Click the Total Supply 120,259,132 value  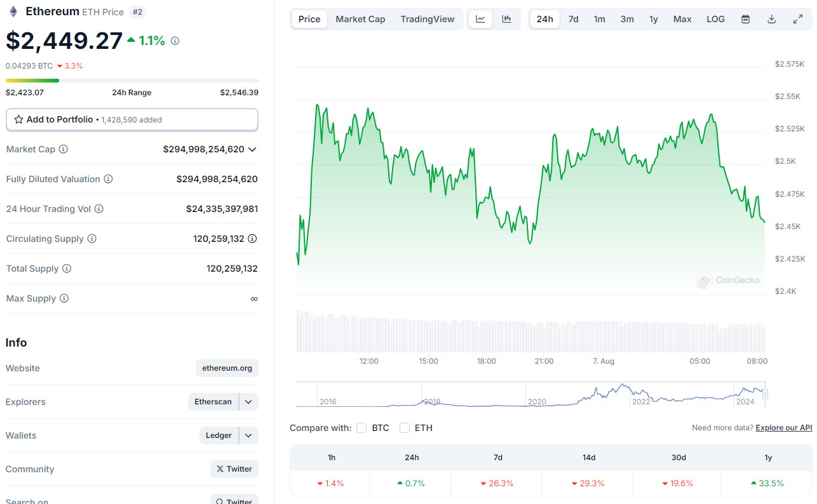coord(232,269)
